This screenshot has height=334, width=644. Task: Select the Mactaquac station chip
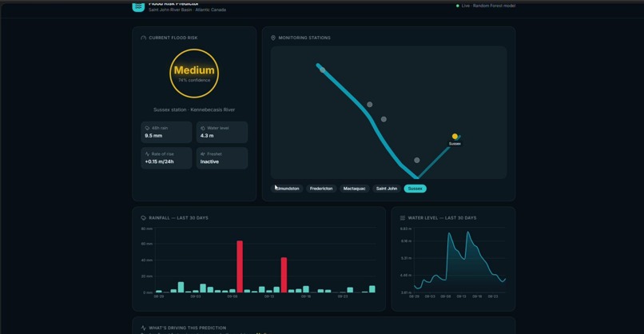(x=354, y=189)
